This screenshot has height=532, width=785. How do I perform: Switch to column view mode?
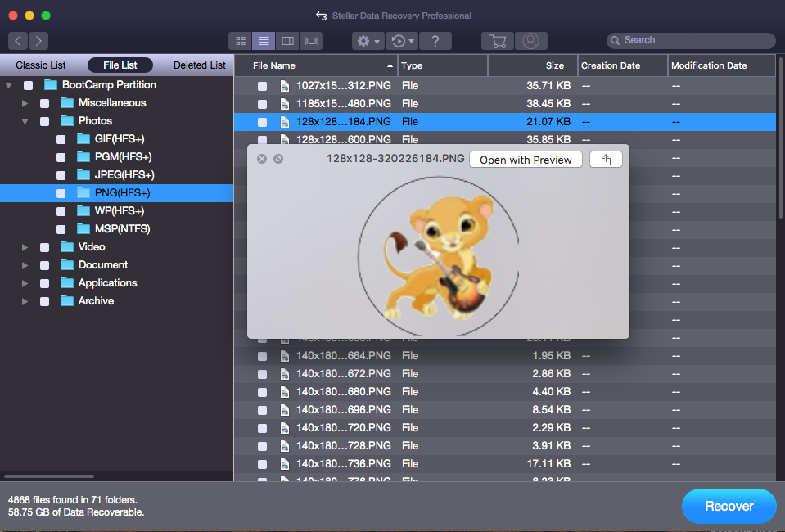[287, 41]
